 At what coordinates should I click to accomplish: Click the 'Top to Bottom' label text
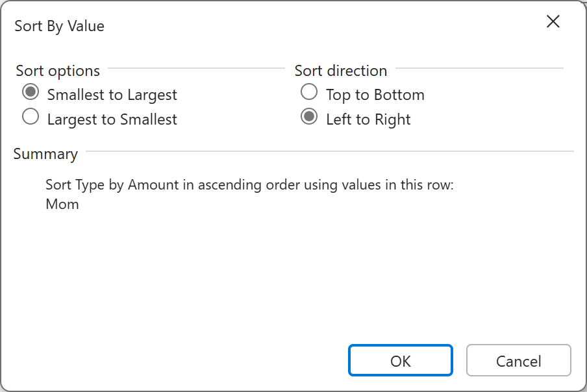375,95
